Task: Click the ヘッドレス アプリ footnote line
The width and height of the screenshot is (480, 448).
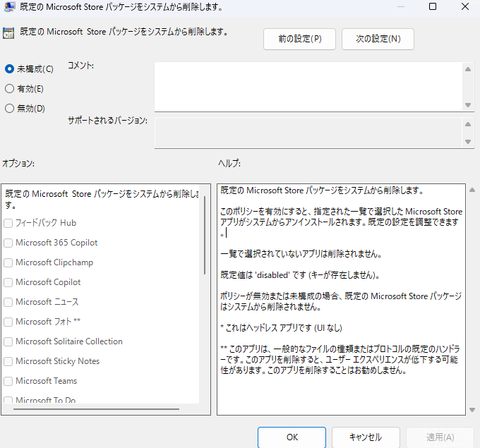Action: (281, 328)
